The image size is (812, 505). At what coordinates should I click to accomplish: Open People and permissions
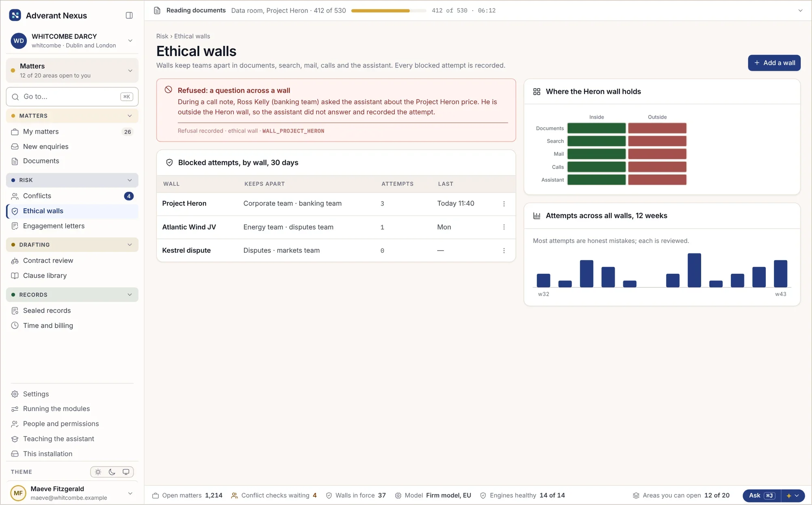point(72,424)
